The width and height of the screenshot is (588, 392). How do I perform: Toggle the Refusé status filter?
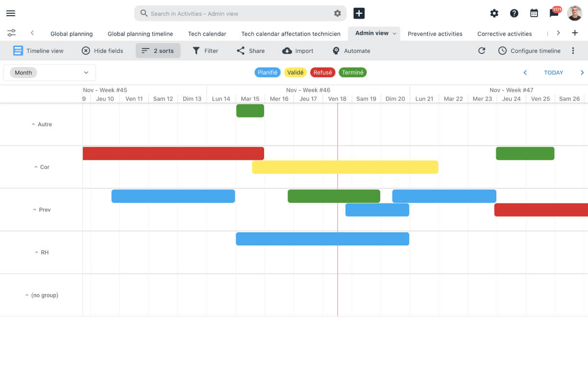click(322, 72)
